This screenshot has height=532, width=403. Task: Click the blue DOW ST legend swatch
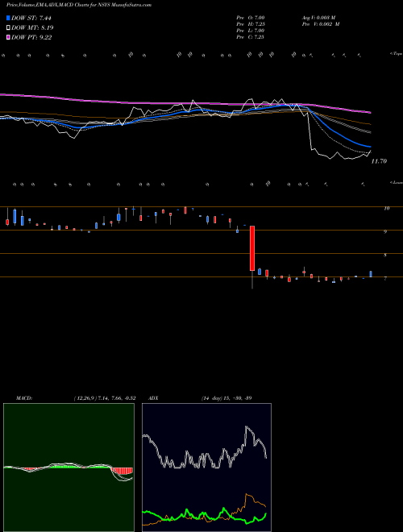coord(9,19)
